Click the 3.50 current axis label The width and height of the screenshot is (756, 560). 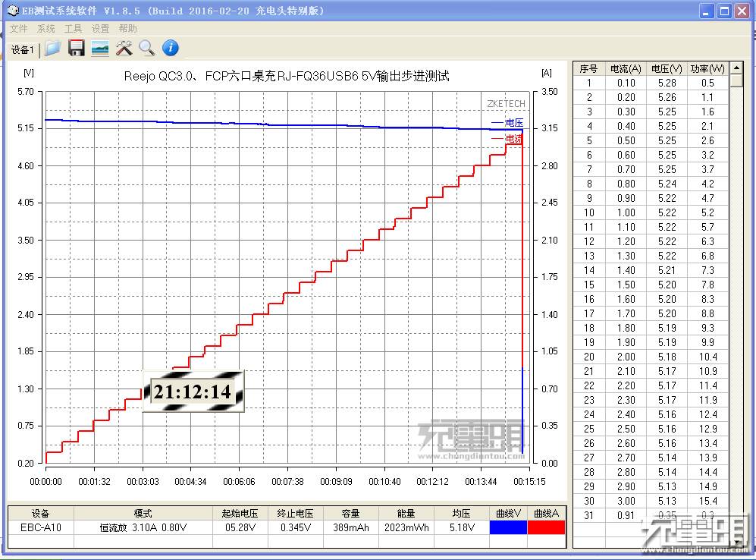tap(549, 91)
